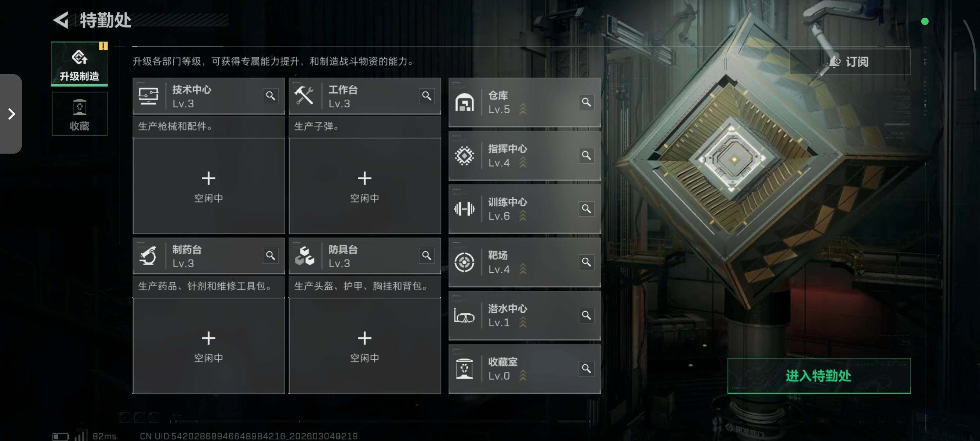
Task: Select the 升级制造 tab
Action: point(80,64)
